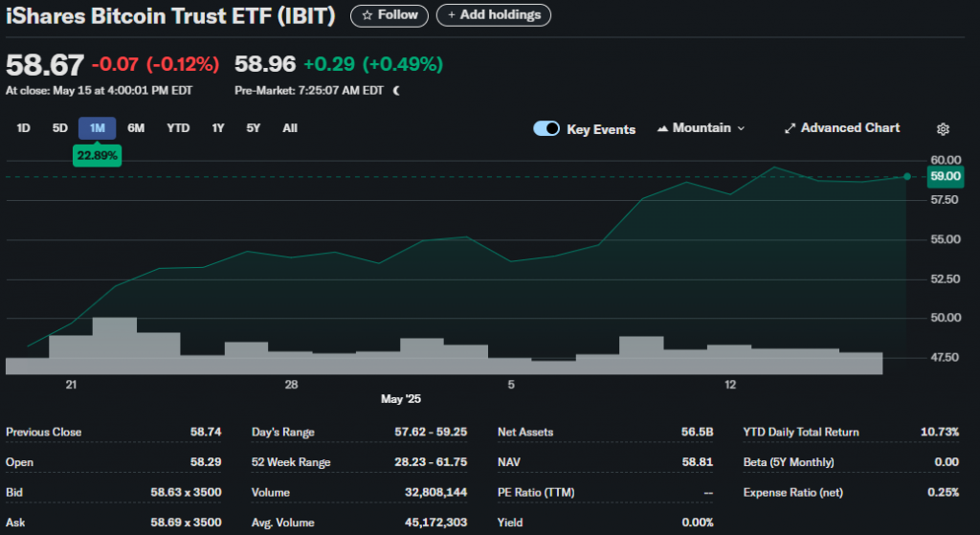Viewport: 980px width, 535px height.
Task: Click the YTD Daily Total Return value 10.73%
Action: pyautogui.click(x=940, y=432)
